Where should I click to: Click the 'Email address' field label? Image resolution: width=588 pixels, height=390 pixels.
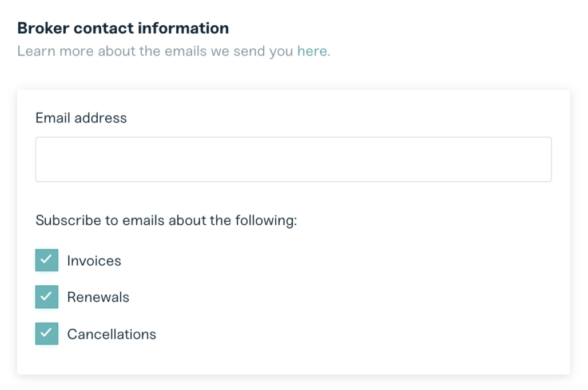click(81, 118)
